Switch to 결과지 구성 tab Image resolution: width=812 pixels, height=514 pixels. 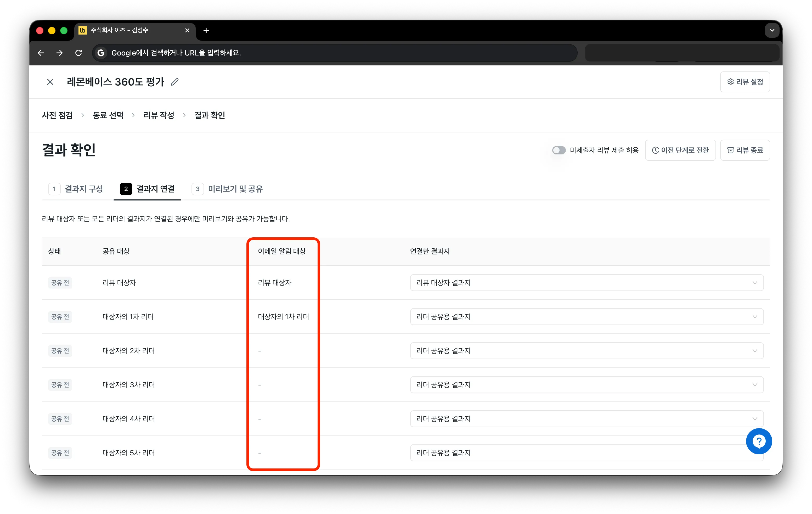[x=76, y=189]
